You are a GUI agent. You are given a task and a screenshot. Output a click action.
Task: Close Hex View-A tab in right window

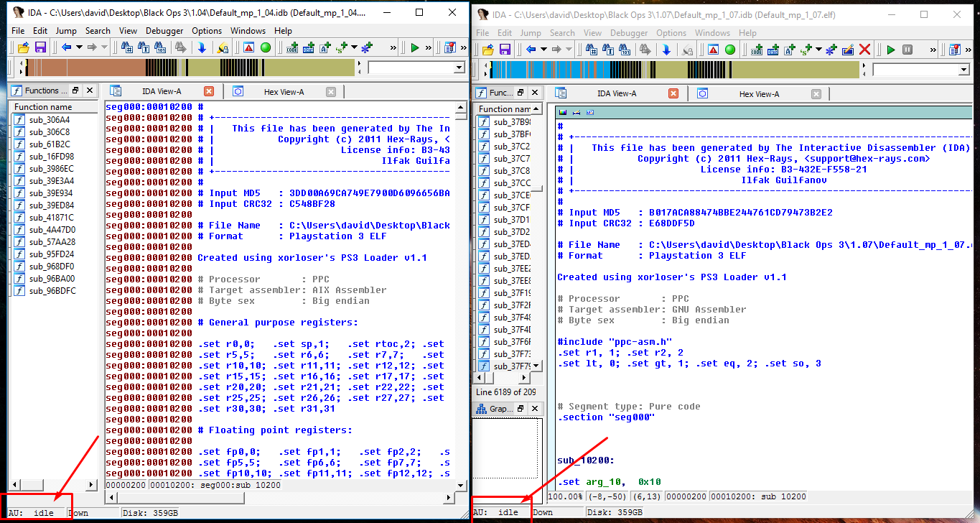816,93
